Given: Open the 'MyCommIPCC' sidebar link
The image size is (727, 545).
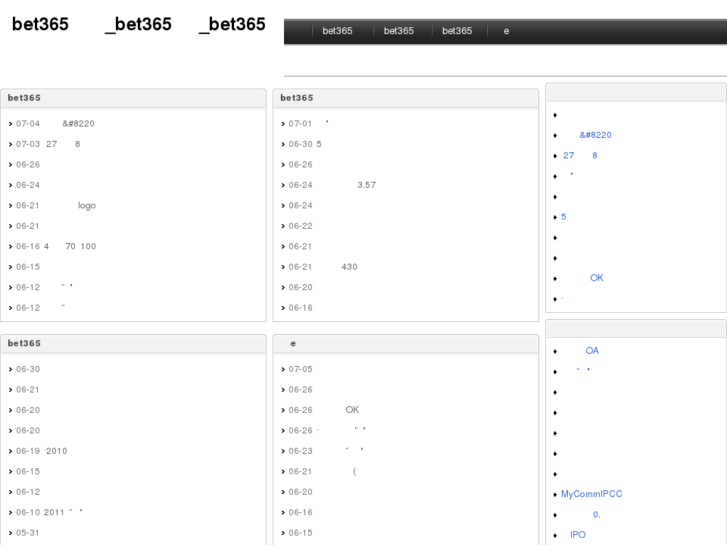Looking at the screenshot, I should click(592, 494).
